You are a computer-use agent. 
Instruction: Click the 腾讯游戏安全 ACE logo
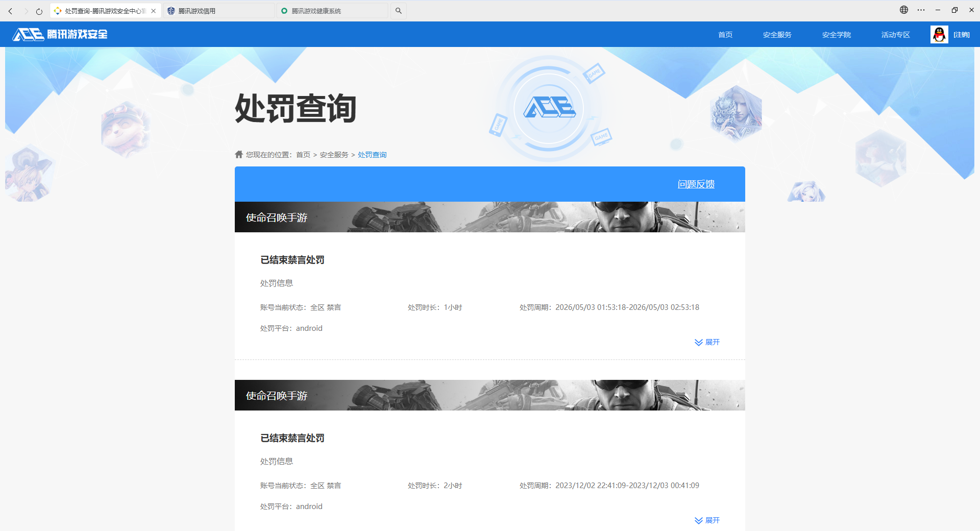(60, 34)
